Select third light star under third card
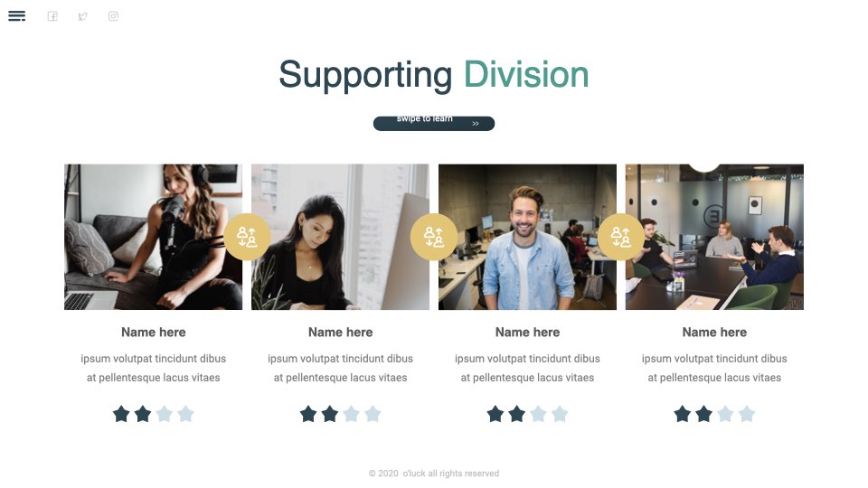Image resolution: width=868 pixels, height=488 pixels. (538, 414)
